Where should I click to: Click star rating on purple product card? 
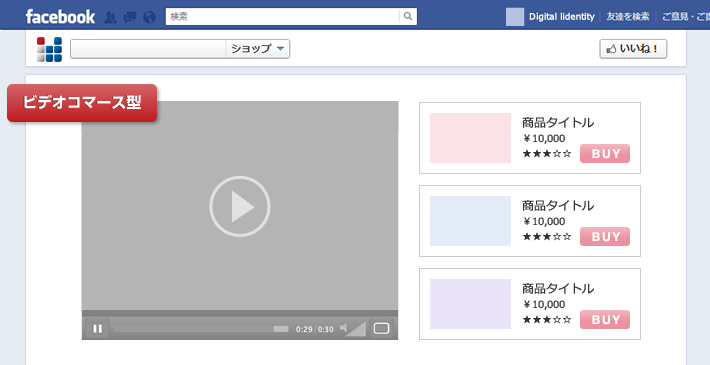[x=547, y=320]
